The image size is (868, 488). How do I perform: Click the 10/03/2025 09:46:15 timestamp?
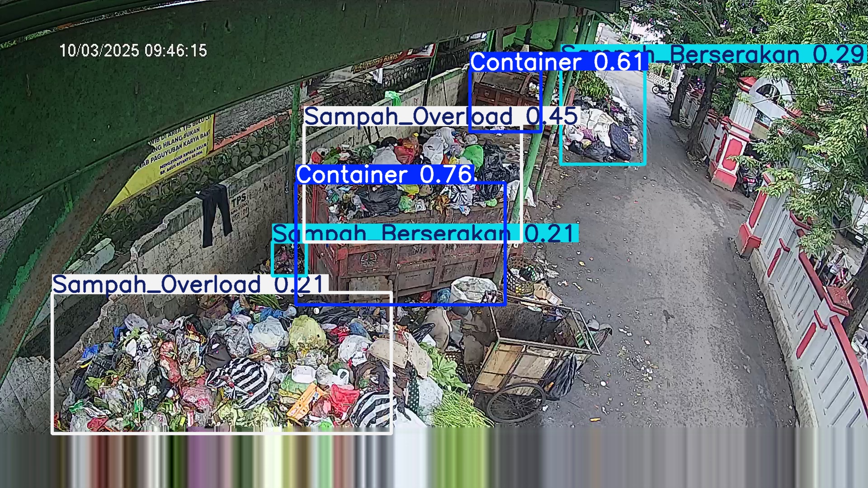pyautogui.click(x=133, y=51)
